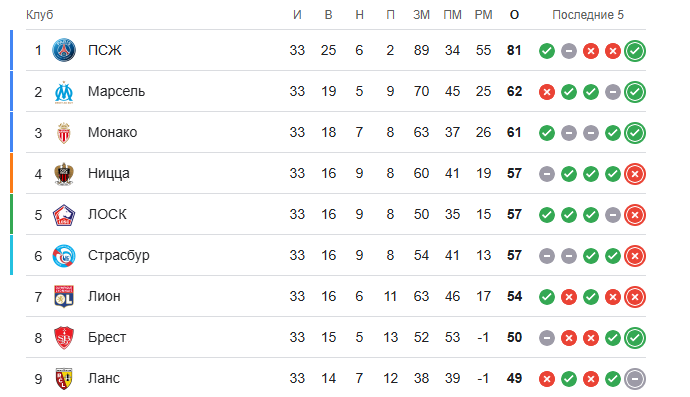The image size is (690, 397).
Task: Open the Марсель team link
Action: [x=116, y=91]
